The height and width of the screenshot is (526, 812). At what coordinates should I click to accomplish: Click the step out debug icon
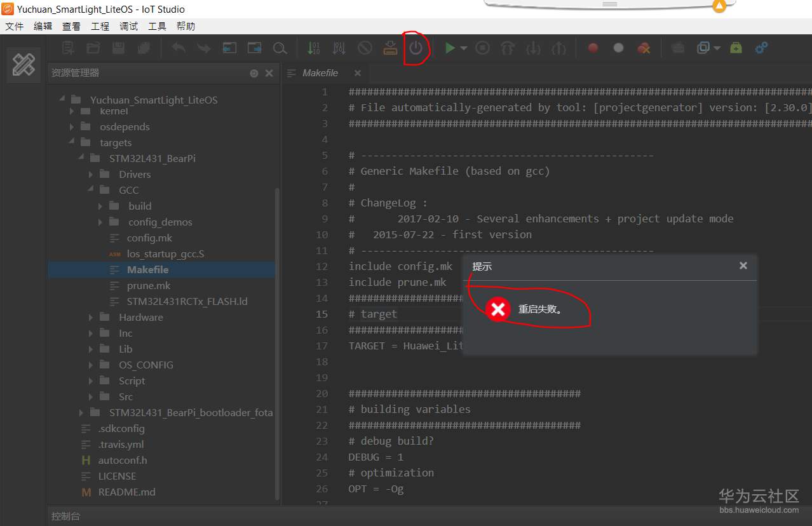pos(559,48)
